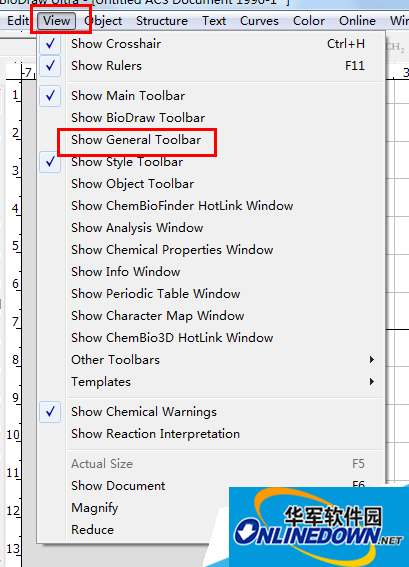Screen dimensions: 409x567
Task: Toggle the Show Crosshair checkmark
Action: point(50,44)
